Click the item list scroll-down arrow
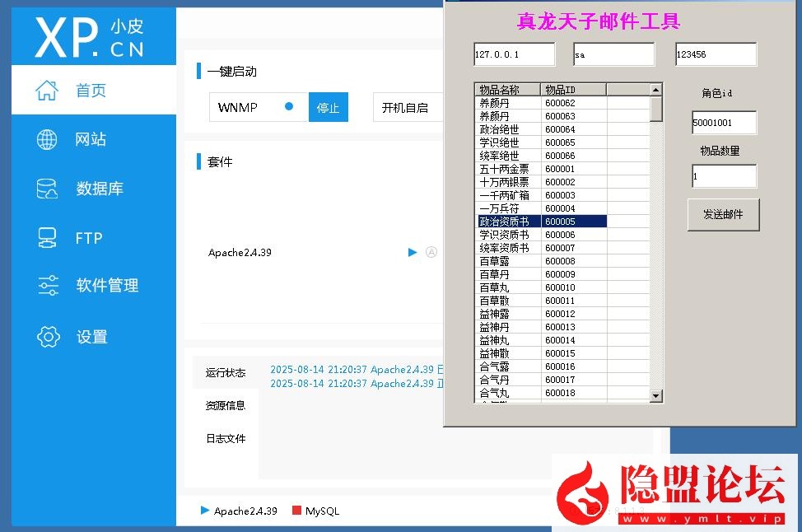Viewport: 802px width, 532px height. click(x=655, y=396)
